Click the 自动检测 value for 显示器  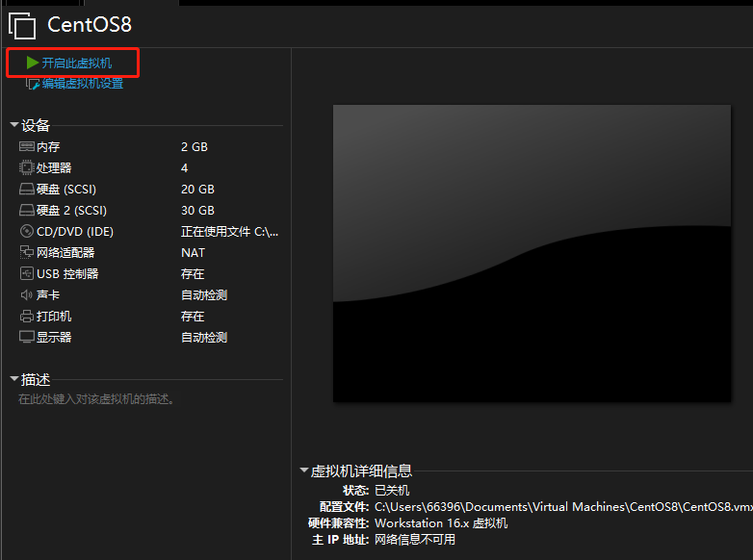[x=204, y=338]
